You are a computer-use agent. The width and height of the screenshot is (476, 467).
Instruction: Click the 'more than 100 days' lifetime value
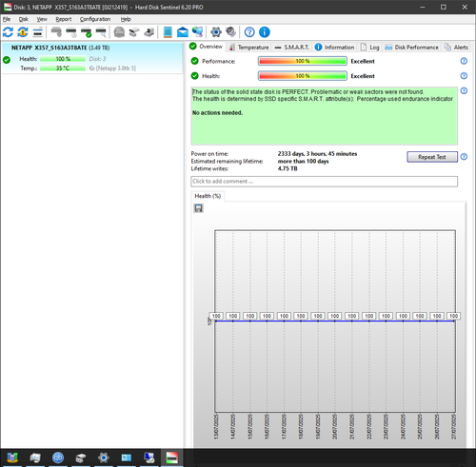(303, 161)
